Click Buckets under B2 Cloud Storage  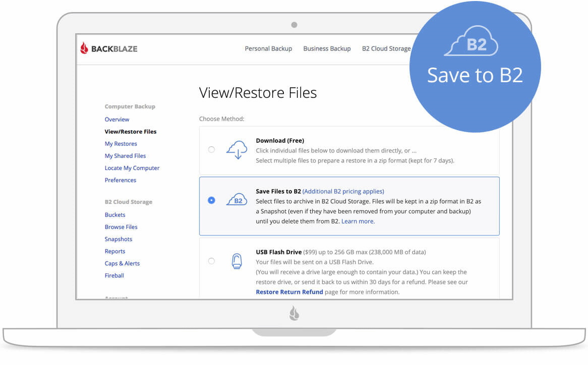[115, 215]
